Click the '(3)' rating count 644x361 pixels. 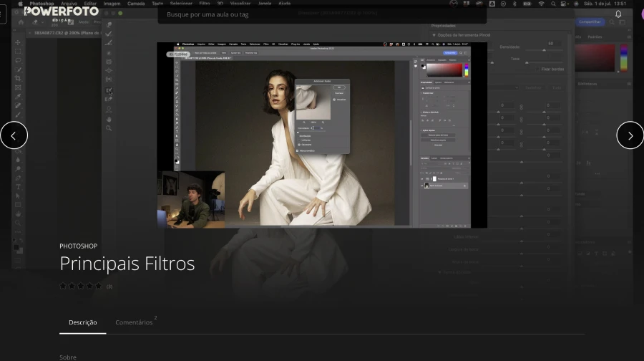tap(109, 287)
